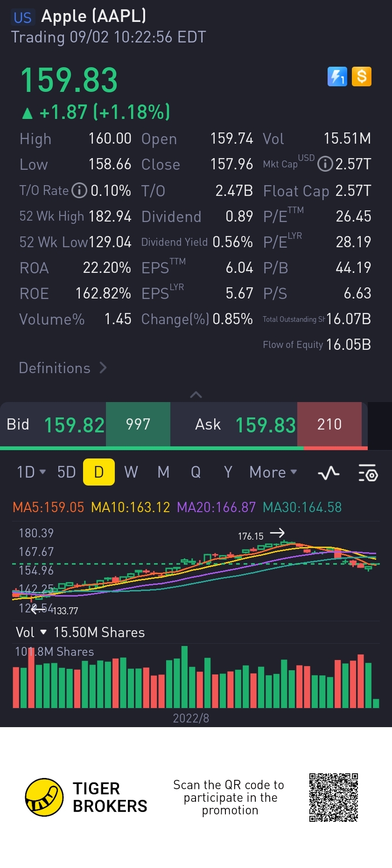Tap the MA30:164.58 indicator label
This screenshot has width=392, height=868.
coord(302,507)
